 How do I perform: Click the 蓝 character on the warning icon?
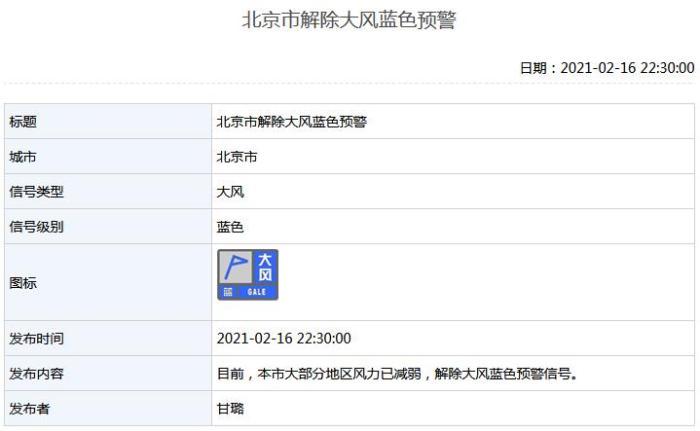pyautogui.click(x=228, y=292)
